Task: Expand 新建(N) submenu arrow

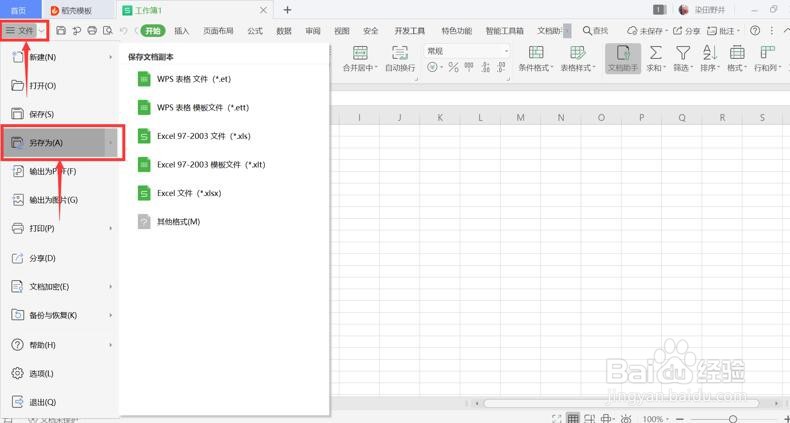Action: click(110, 57)
